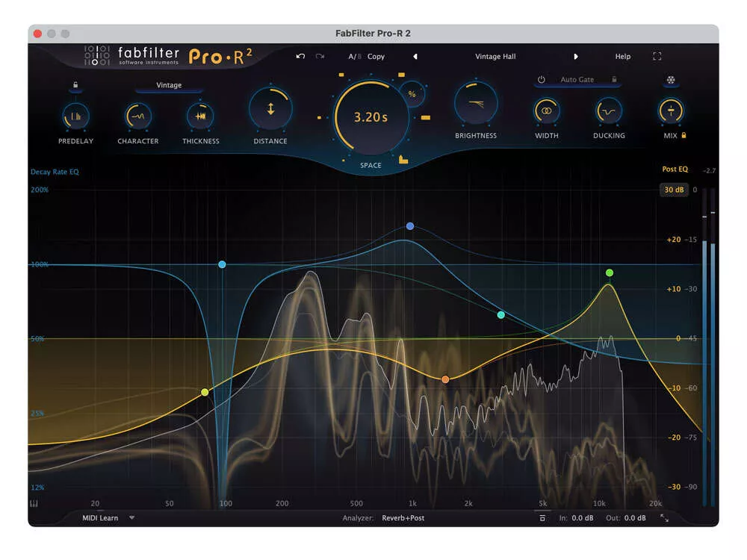Click the freeze snowflake icon
The width and height of the screenshot is (747, 560).
tap(670, 80)
